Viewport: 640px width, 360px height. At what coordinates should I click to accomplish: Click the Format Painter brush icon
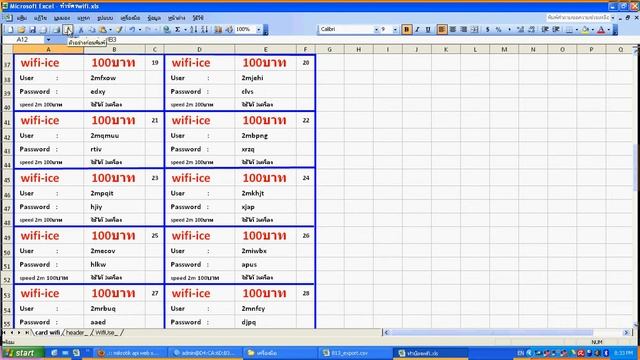(119, 29)
